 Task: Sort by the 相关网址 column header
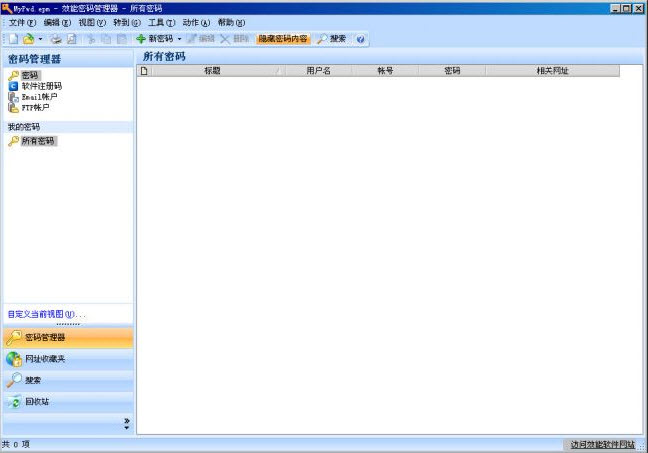pos(553,71)
